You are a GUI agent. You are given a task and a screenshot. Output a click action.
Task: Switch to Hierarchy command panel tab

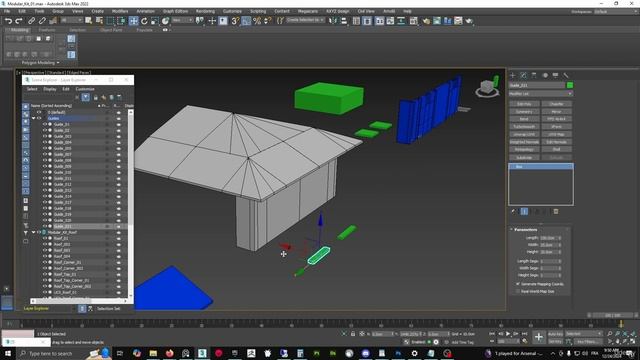(534, 76)
